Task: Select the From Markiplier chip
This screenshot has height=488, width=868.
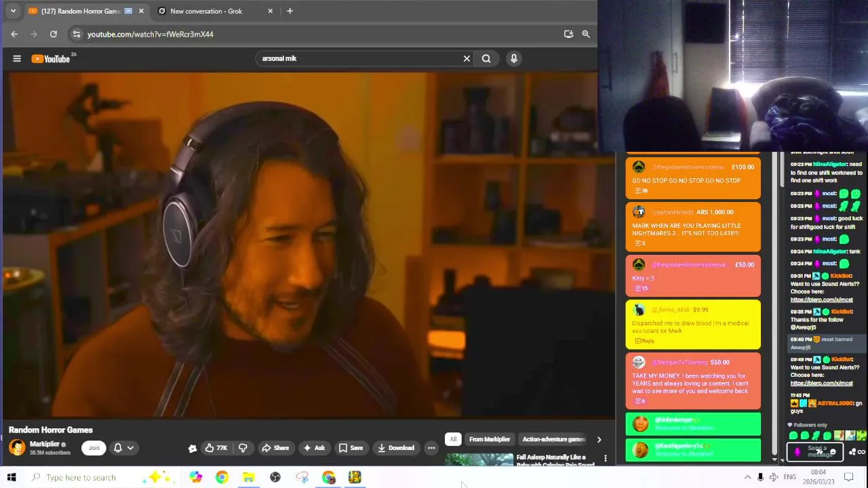Action: pyautogui.click(x=490, y=439)
